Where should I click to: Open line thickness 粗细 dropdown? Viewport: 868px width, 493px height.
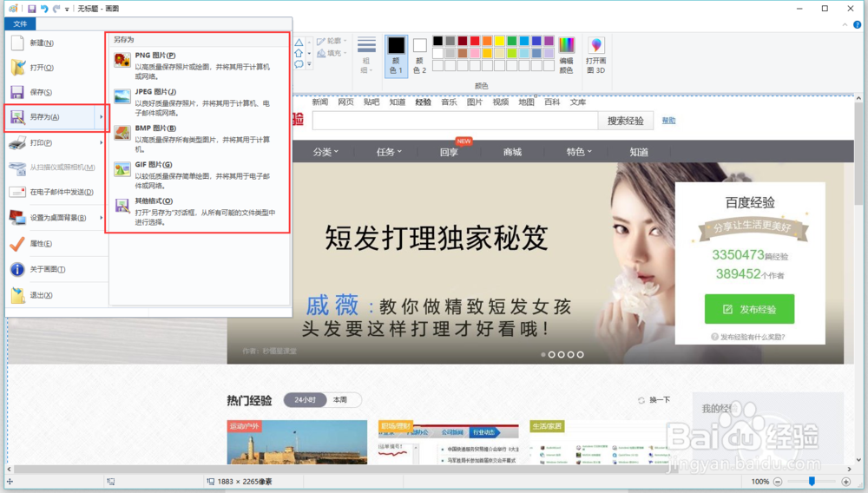[366, 56]
